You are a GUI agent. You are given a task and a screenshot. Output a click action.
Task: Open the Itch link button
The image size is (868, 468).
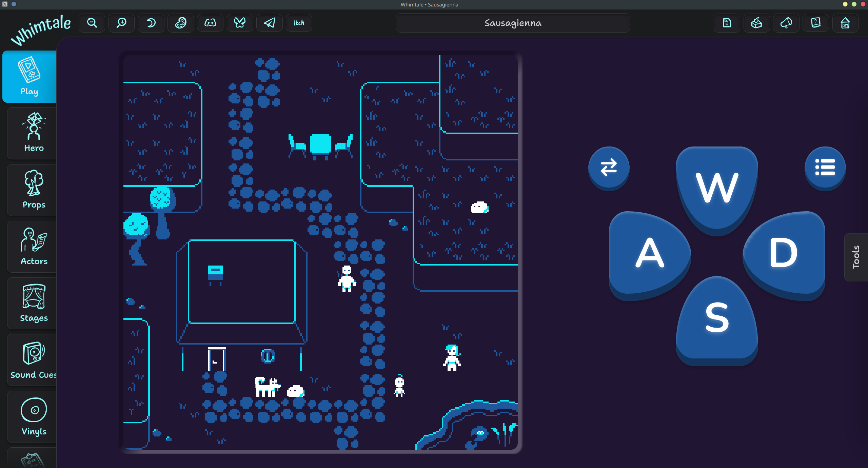pyautogui.click(x=299, y=23)
